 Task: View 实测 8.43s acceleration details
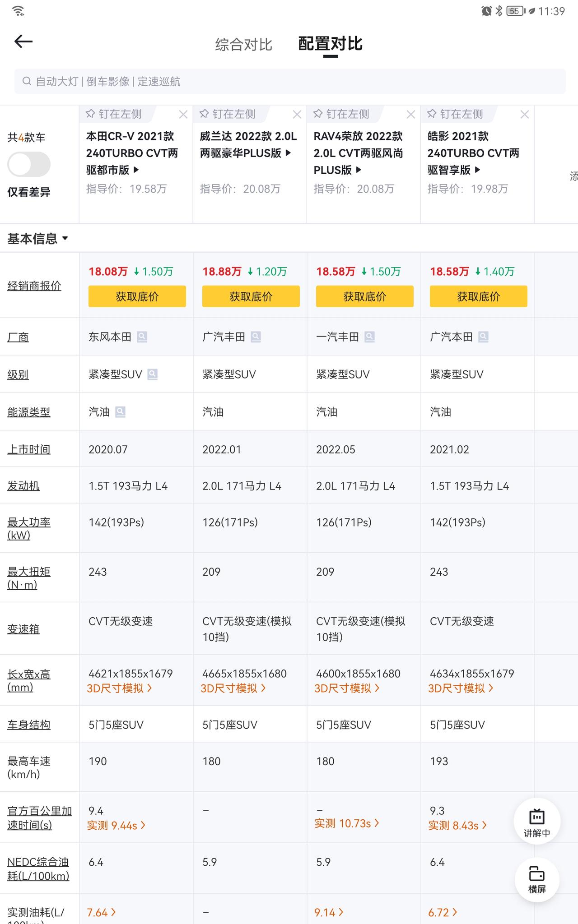point(458,826)
